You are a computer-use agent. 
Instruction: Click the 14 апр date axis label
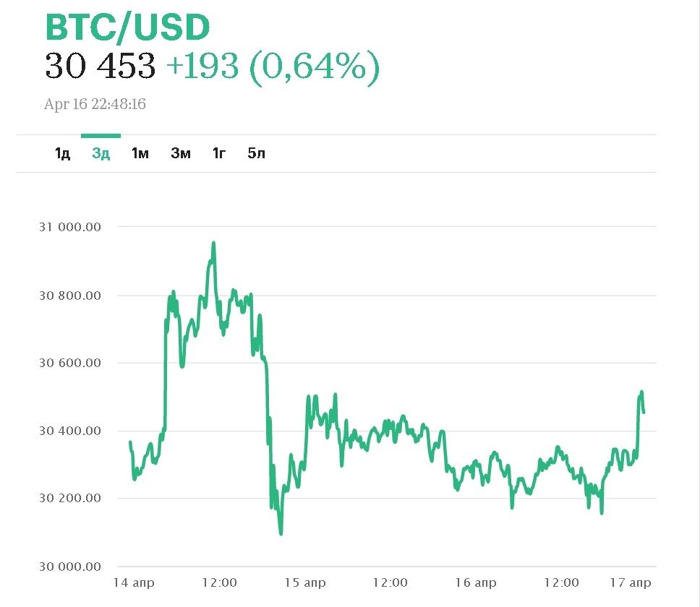click(134, 582)
